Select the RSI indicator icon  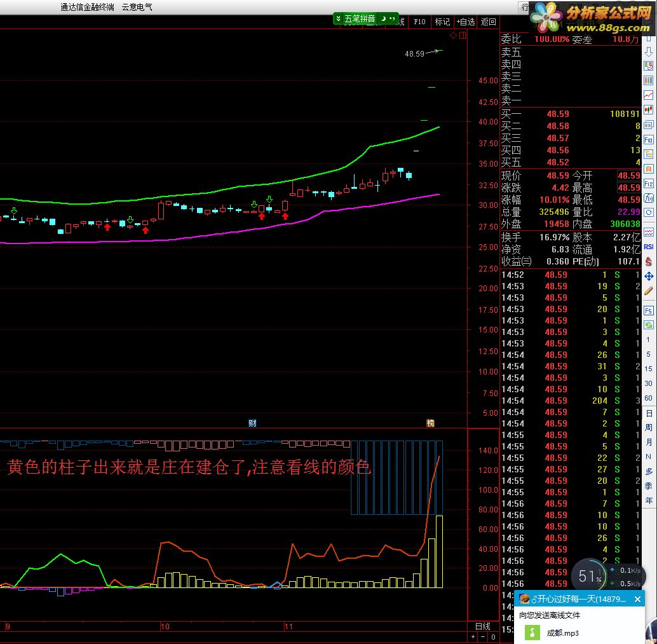649,247
